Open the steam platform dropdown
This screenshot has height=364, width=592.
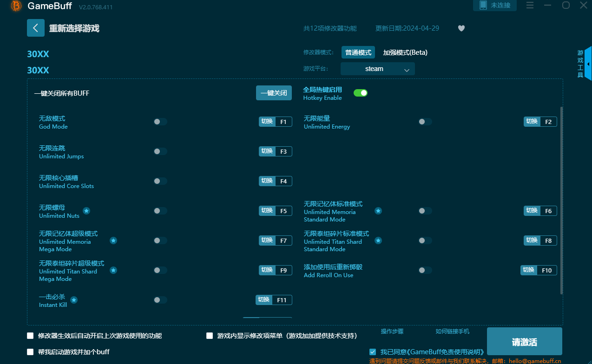pos(378,69)
